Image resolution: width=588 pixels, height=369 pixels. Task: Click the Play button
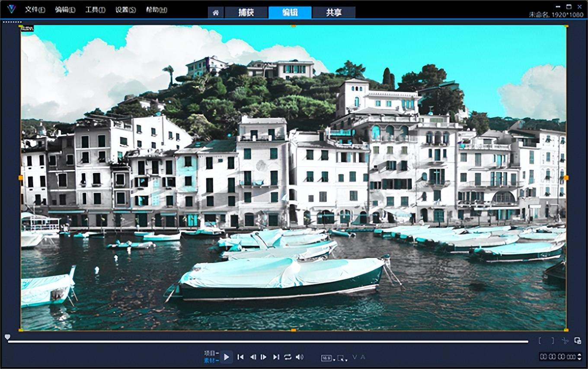click(x=227, y=357)
